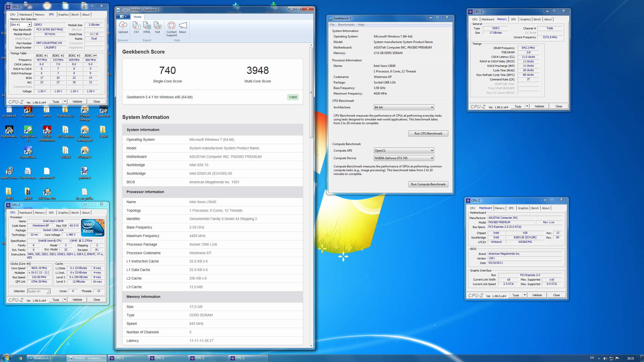Click Run Compute Benchmark button
This screenshot has width=644, height=362.
[x=428, y=184]
